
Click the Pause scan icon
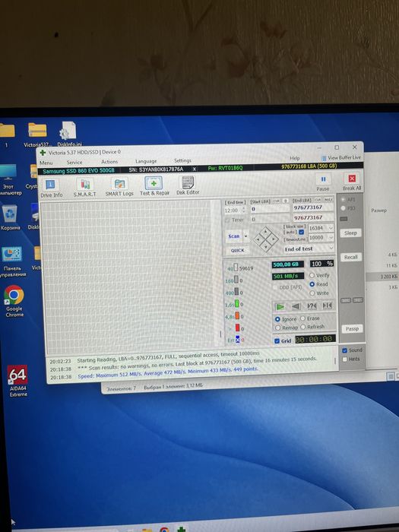323,179
